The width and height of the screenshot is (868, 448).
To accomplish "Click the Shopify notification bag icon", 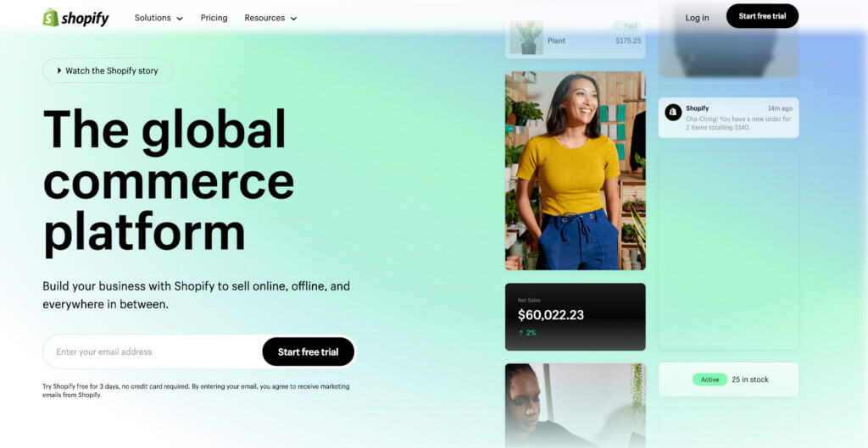I will click(x=673, y=113).
